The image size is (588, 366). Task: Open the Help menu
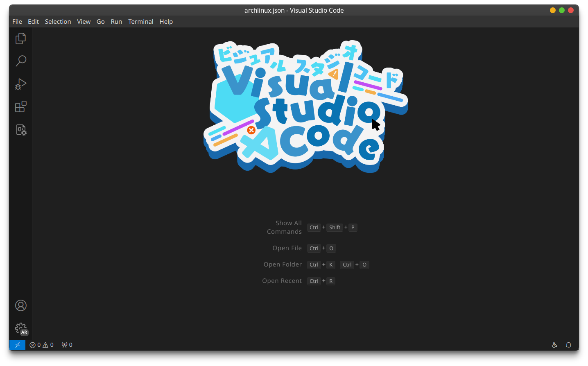(166, 22)
